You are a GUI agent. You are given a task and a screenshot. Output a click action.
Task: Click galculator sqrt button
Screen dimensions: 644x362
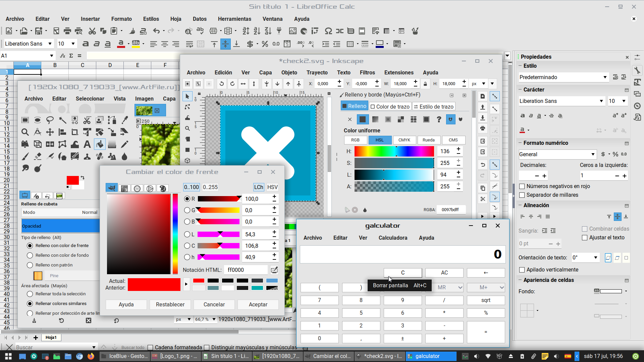(x=486, y=300)
